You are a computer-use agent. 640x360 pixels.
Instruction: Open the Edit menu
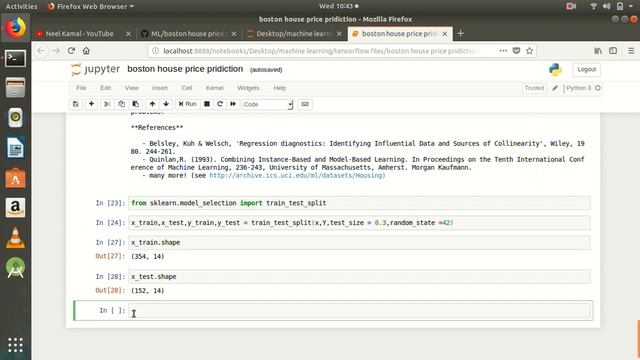(106, 88)
